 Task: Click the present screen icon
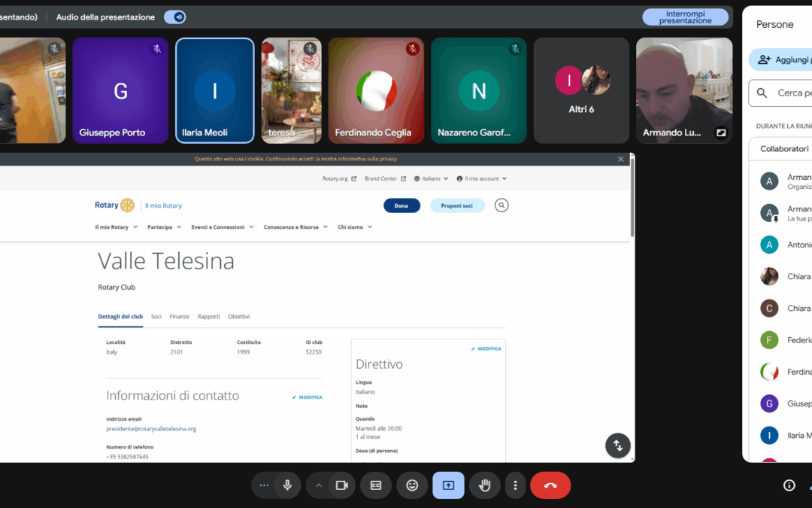448,485
